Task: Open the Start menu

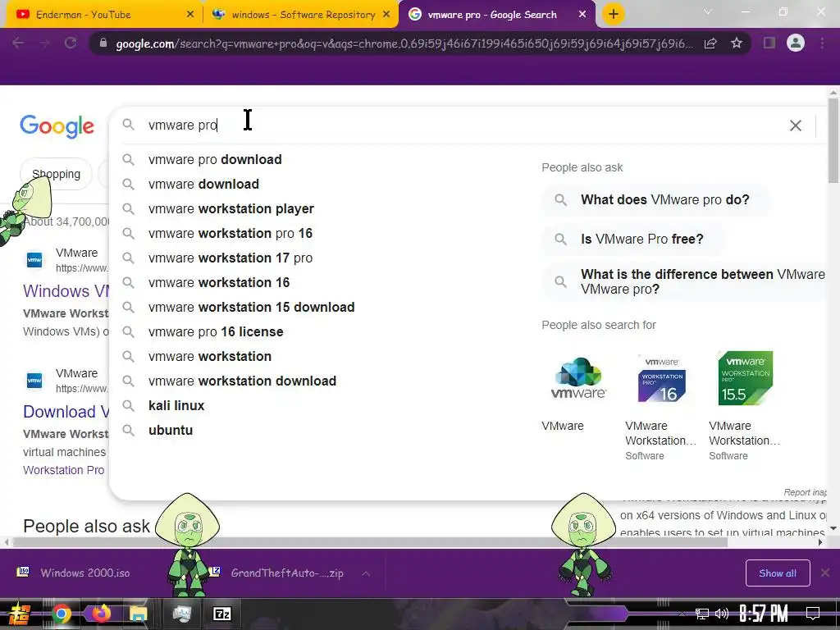Action: point(20,614)
